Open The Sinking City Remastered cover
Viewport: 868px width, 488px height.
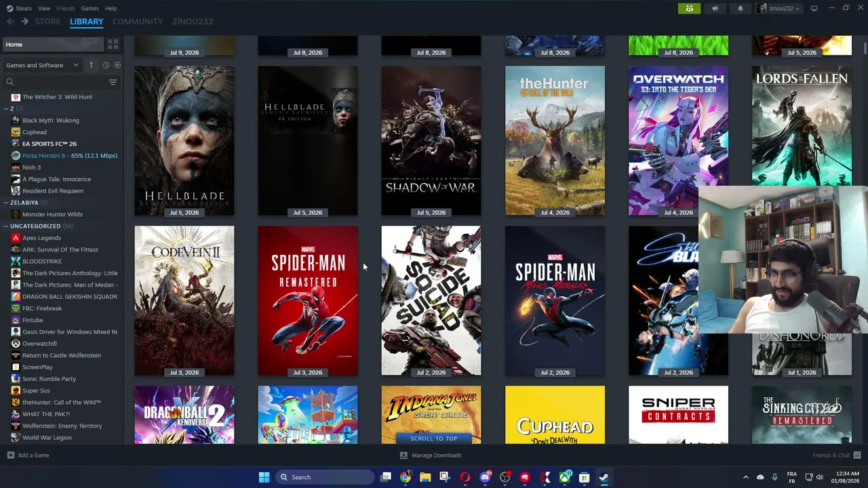(802, 415)
